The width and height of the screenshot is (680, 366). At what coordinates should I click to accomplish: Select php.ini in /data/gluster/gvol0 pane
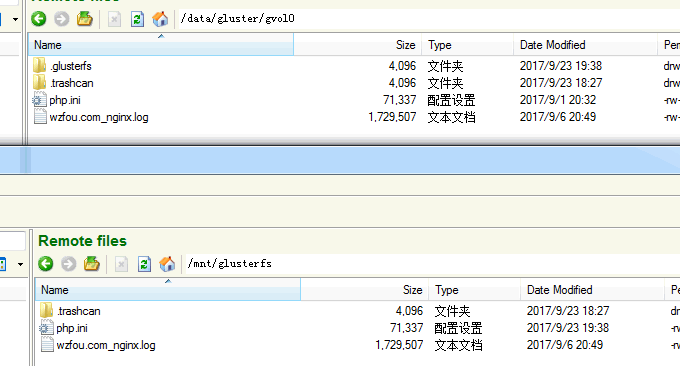tap(65, 100)
